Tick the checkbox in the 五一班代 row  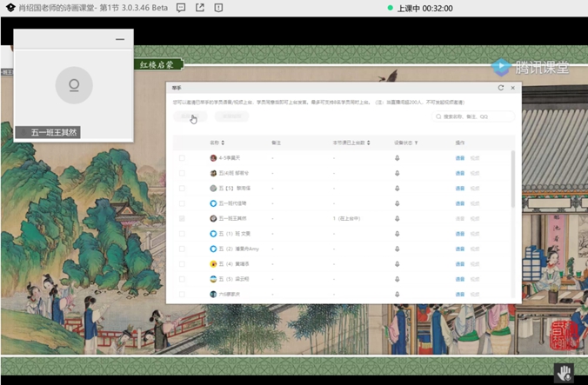[x=182, y=203]
